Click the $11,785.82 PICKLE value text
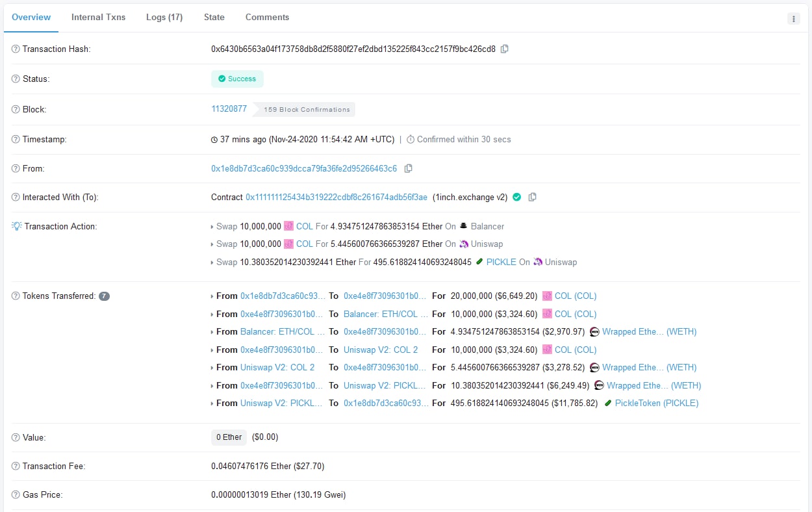This screenshot has width=812, height=512. coord(575,403)
